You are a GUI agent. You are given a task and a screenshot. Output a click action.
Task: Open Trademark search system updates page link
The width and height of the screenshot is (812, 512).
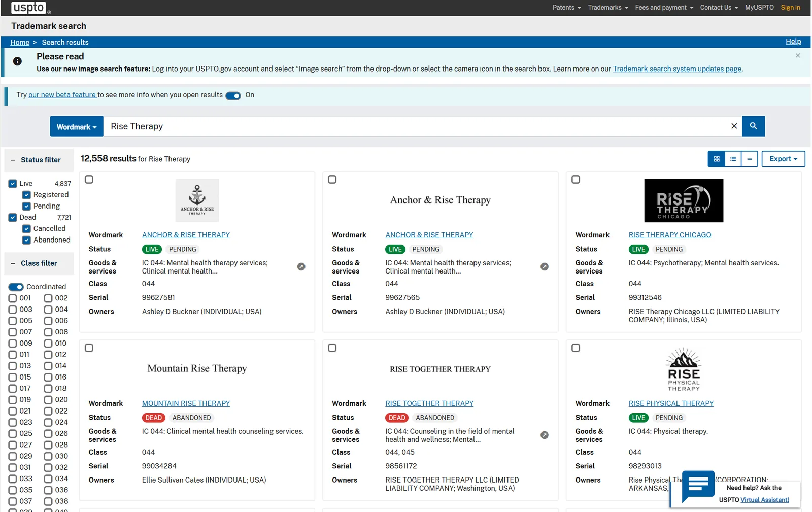[x=677, y=69]
